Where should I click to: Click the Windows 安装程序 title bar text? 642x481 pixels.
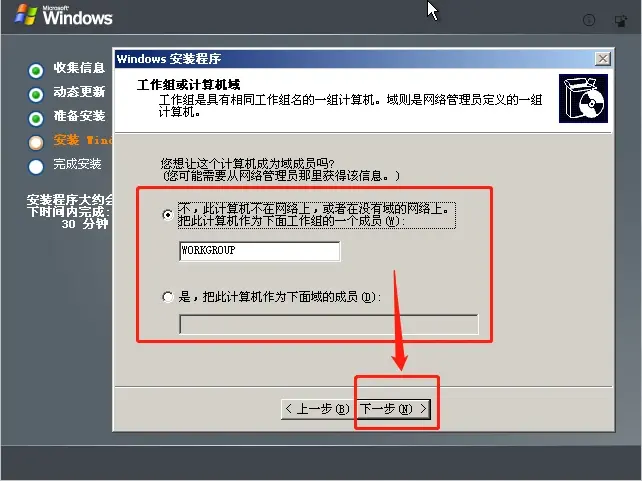(x=169, y=59)
